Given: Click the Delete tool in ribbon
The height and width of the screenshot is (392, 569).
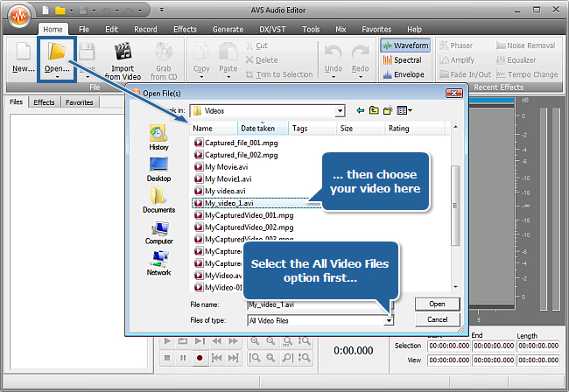Looking at the screenshot, I should [262, 60].
